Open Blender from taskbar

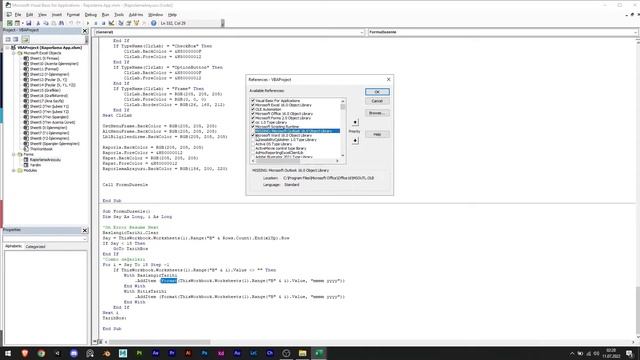click(107, 353)
